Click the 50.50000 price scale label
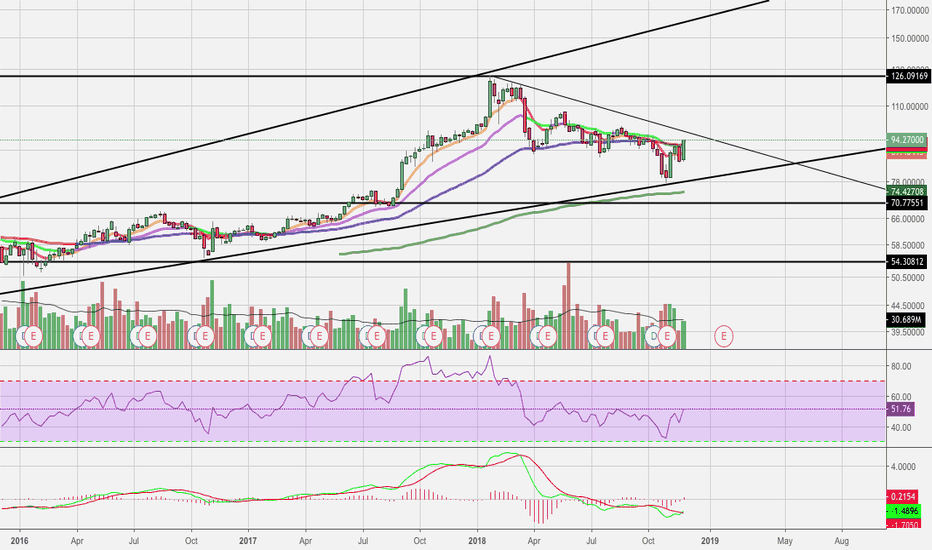The width and height of the screenshot is (932, 550). tap(909, 278)
